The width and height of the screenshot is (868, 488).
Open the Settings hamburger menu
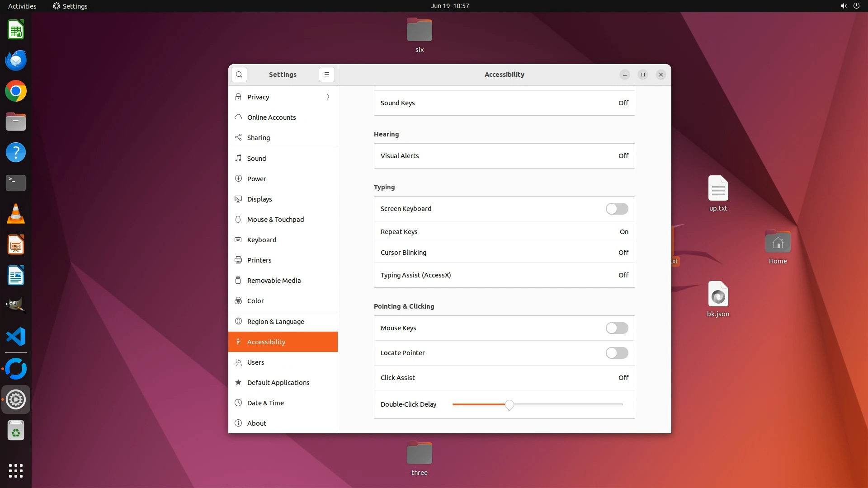click(326, 75)
